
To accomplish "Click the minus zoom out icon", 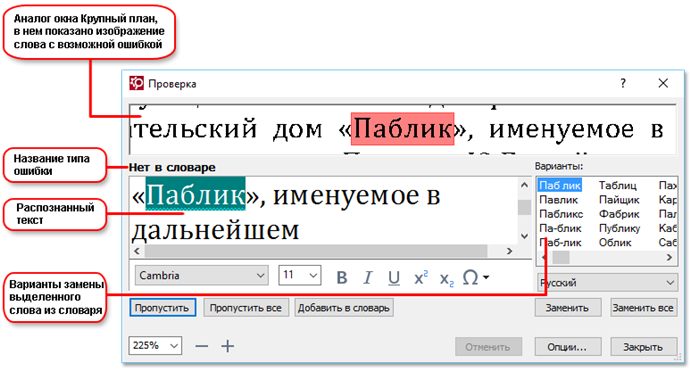I will [202, 346].
